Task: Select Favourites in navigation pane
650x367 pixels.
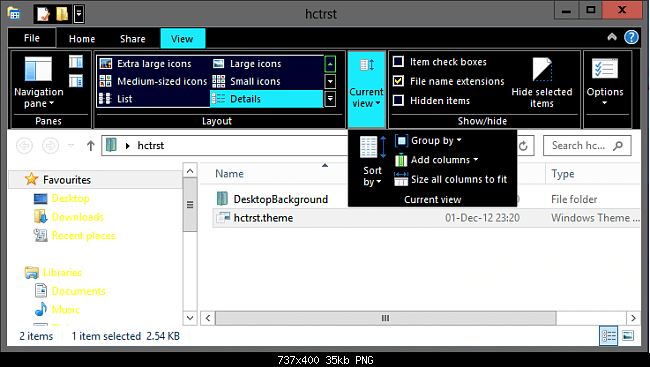Action: [67, 180]
